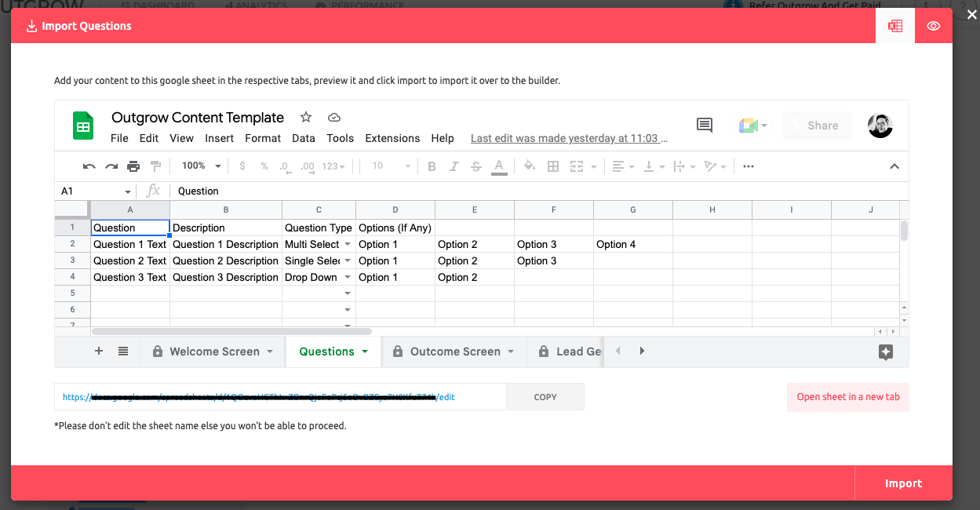The height and width of the screenshot is (510, 980).
Task: Collapse the sheet header with the chevron
Action: click(x=894, y=166)
